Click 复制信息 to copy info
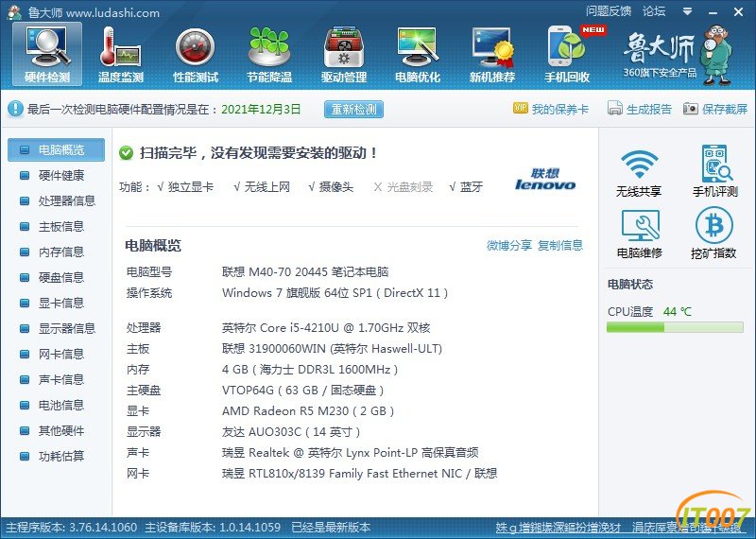The height and width of the screenshot is (539, 756). (x=560, y=246)
